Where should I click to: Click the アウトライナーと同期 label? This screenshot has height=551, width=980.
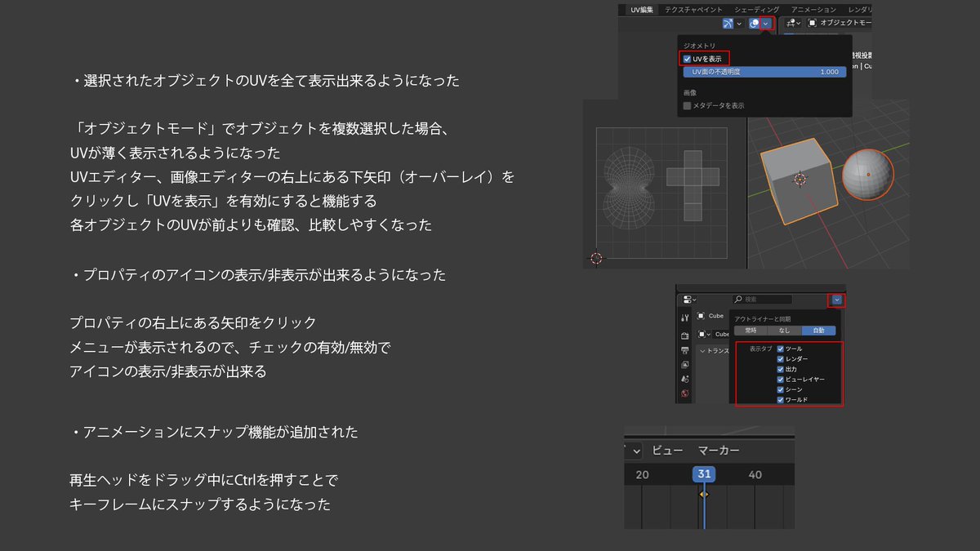point(762,319)
